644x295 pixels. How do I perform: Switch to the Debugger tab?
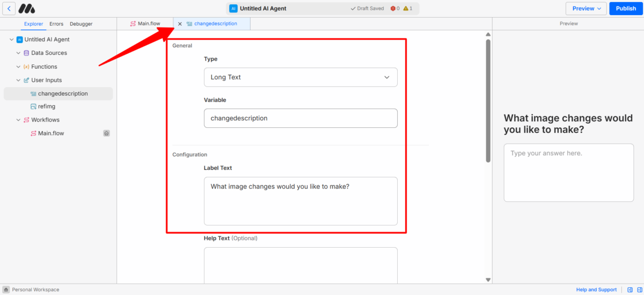coord(81,24)
